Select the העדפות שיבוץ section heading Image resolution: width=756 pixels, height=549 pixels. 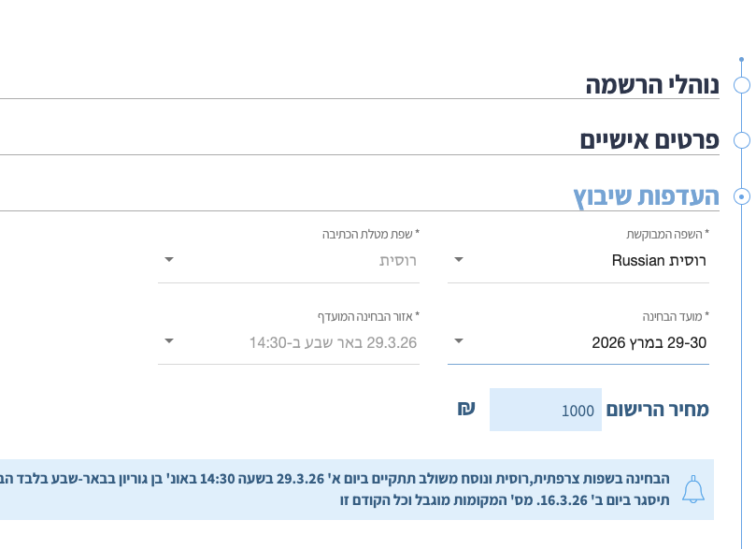[x=646, y=196]
